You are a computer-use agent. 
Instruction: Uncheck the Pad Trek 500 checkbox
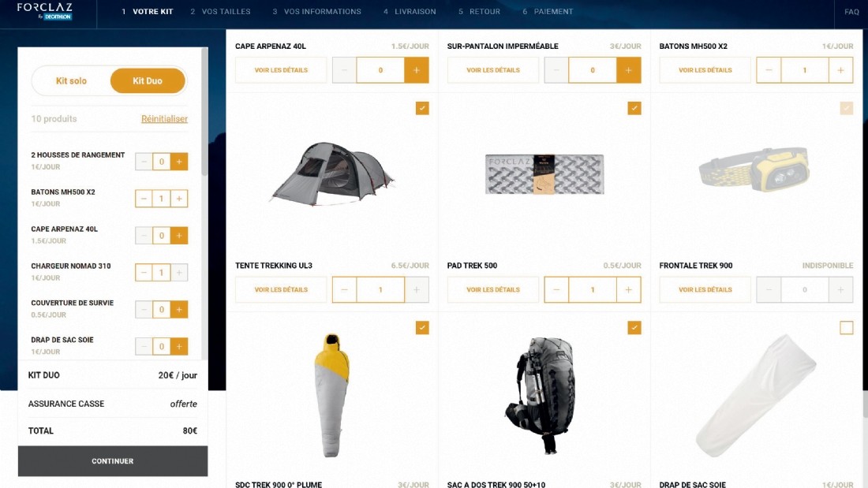tap(634, 109)
